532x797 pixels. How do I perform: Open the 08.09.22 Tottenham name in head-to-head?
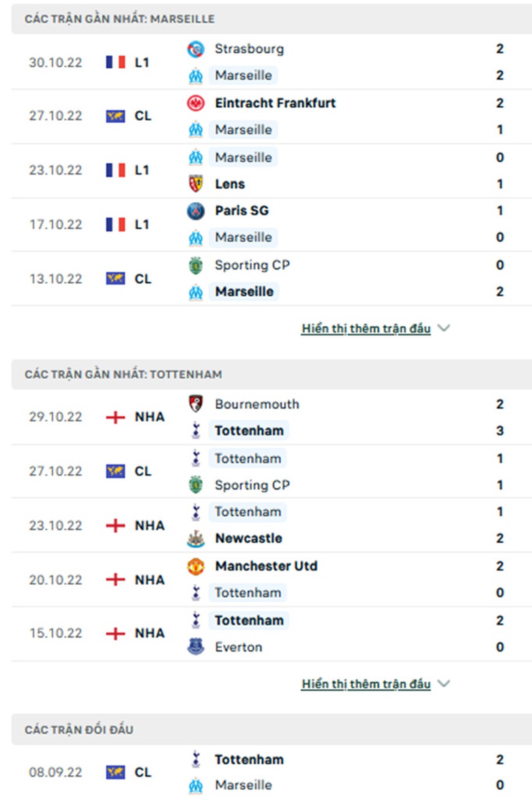249,759
